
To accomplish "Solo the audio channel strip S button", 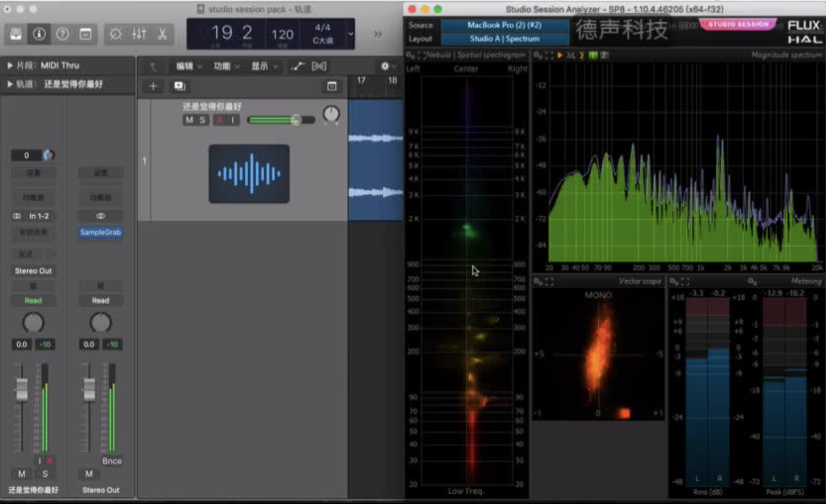I will pos(45,474).
